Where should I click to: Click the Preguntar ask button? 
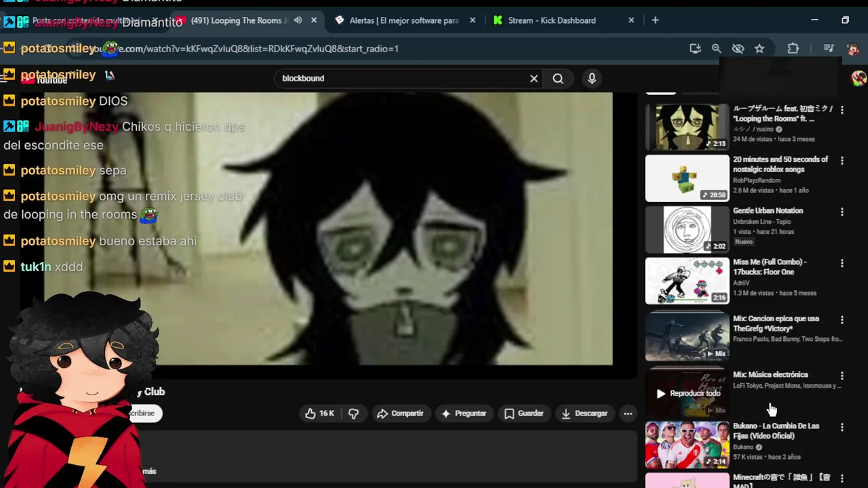[463, 413]
